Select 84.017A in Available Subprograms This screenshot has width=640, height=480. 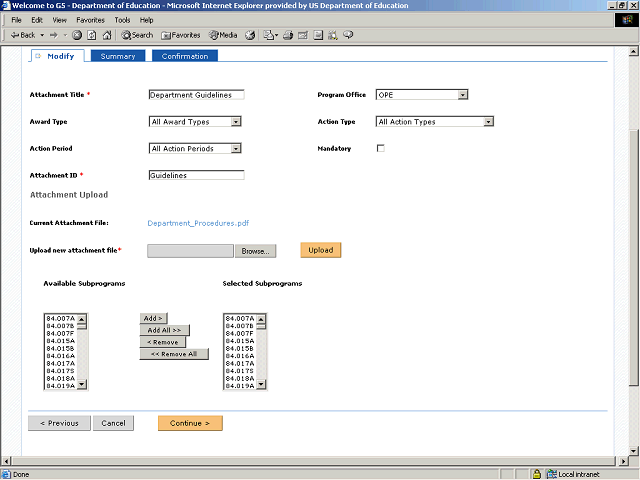coord(60,363)
